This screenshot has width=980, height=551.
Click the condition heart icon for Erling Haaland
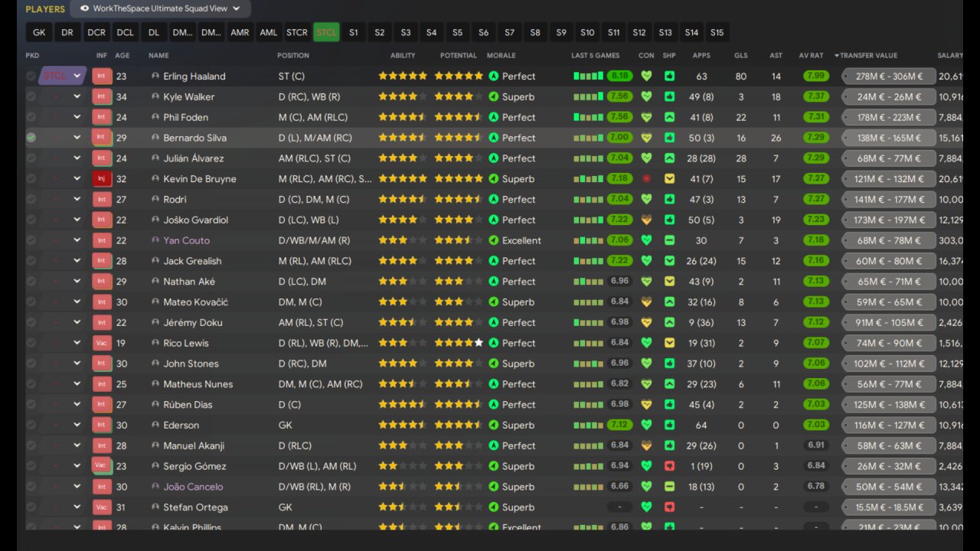[x=646, y=77]
